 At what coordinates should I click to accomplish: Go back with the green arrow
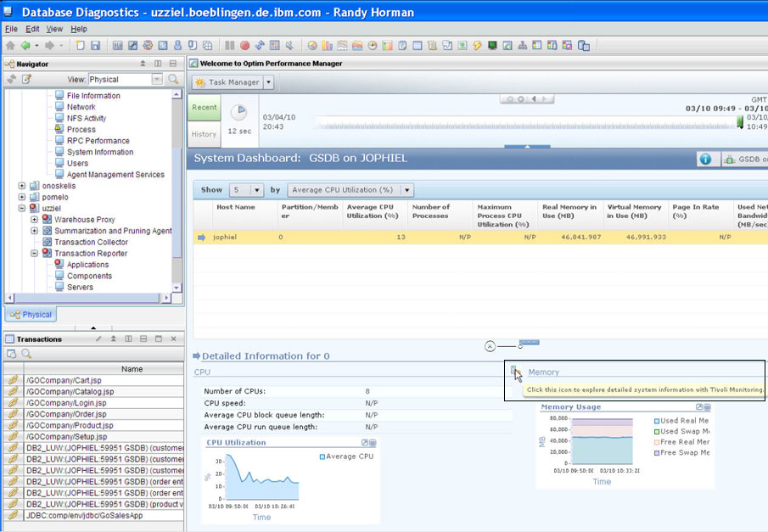click(x=25, y=46)
